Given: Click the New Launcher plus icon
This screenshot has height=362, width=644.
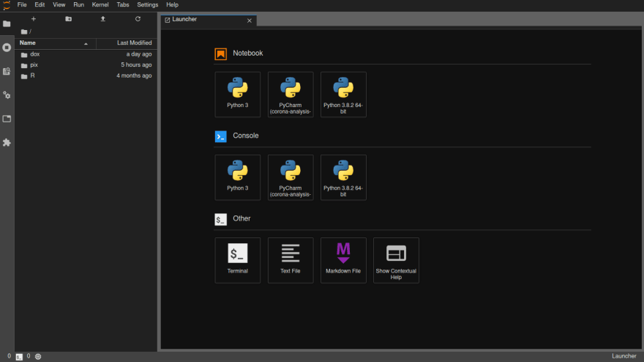Looking at the screenshot, I should pos(34,19).
